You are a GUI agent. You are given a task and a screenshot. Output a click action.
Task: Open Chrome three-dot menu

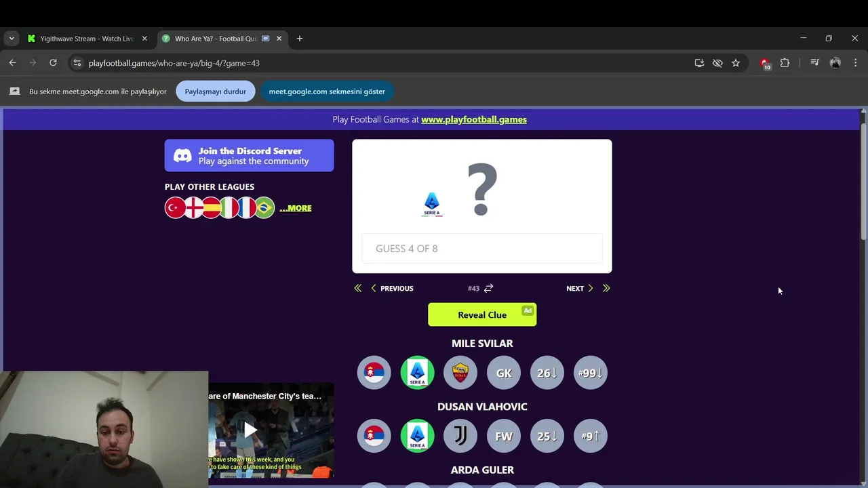pyautogui.click(x=855, y=63)
